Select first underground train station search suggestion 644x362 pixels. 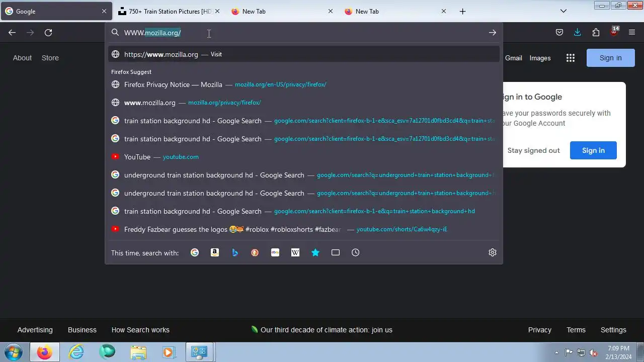click(x=304, y=175)
